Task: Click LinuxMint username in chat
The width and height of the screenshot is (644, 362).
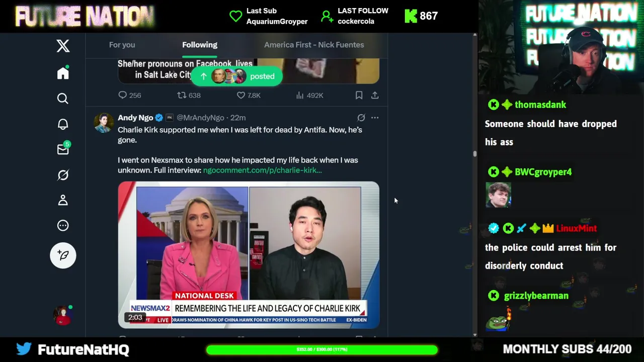Action: coord(577,228)
